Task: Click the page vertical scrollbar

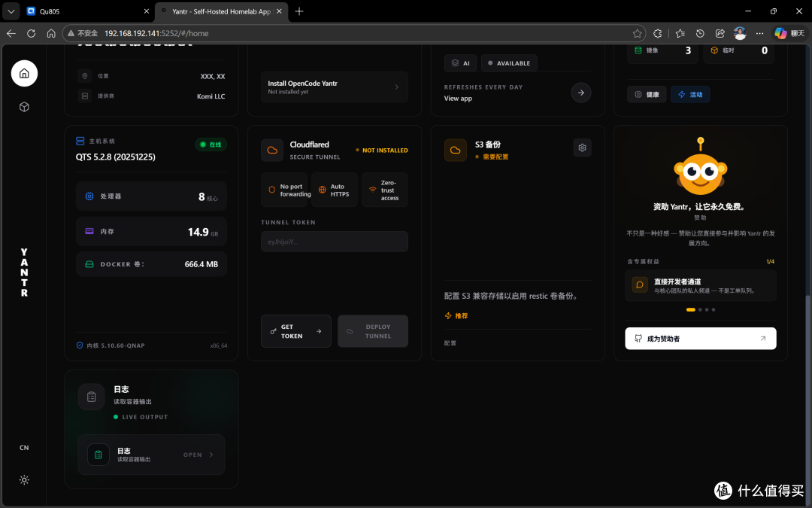Action: click(x=807, y=399)
